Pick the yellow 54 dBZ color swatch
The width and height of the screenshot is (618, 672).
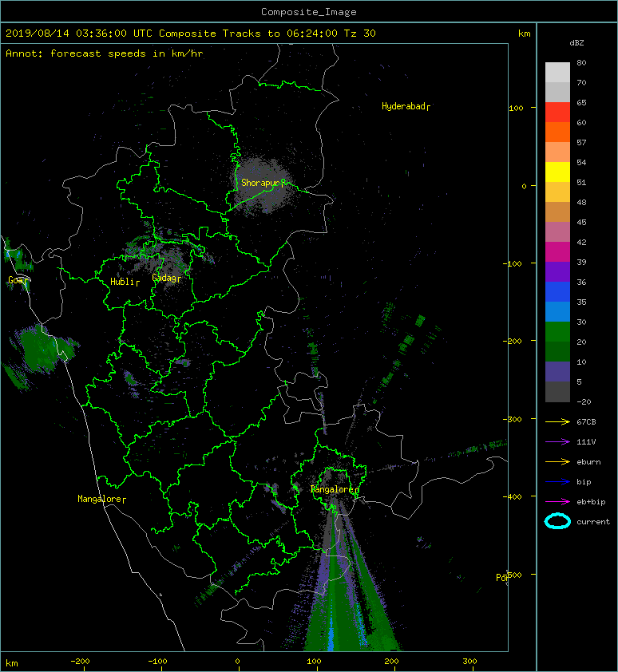point(557,172)
